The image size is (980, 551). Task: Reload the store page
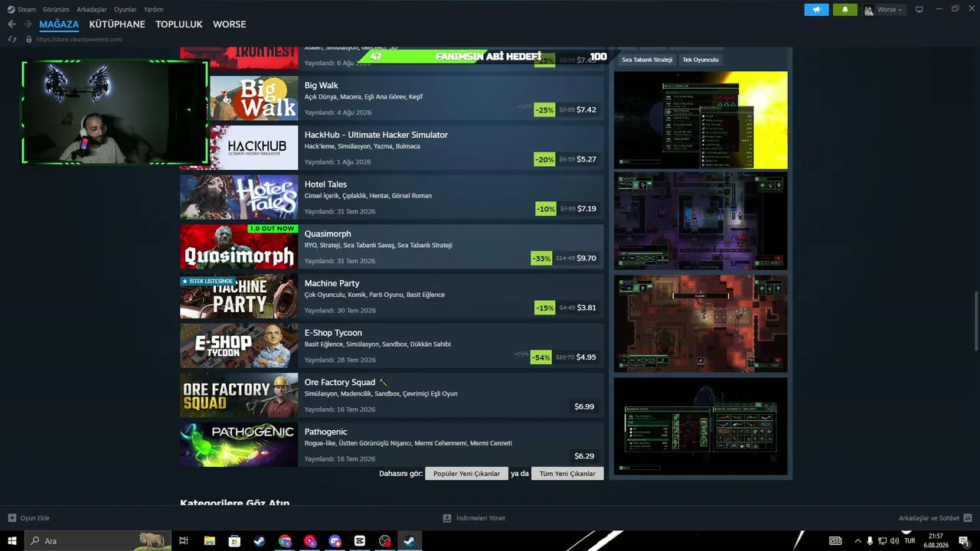tap(11, 39)
